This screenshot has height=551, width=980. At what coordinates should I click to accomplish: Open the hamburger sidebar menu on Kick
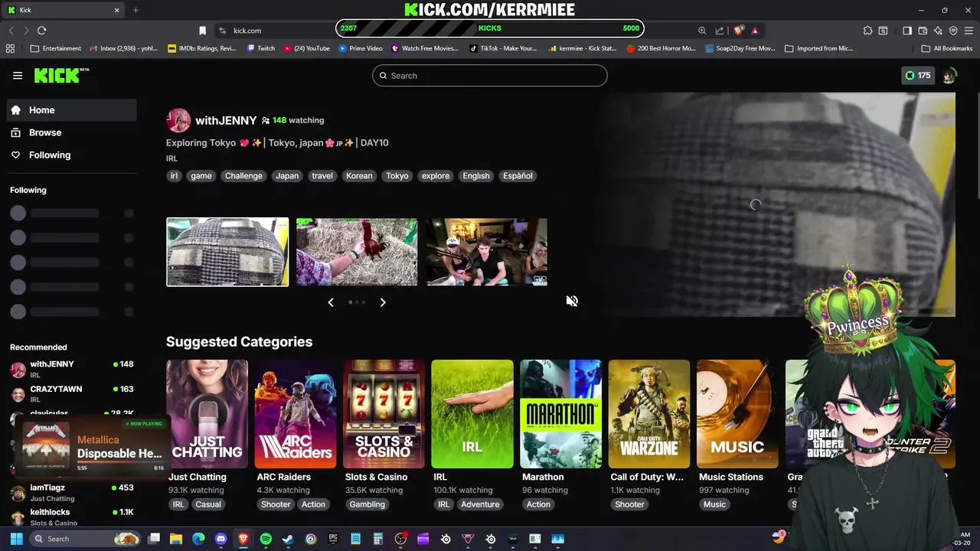pos(18,75)
